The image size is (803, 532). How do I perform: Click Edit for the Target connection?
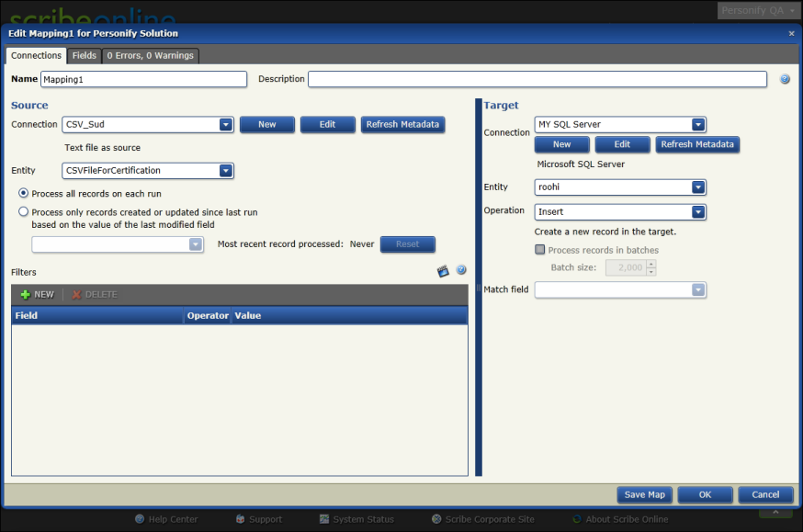tap(622, 145)
